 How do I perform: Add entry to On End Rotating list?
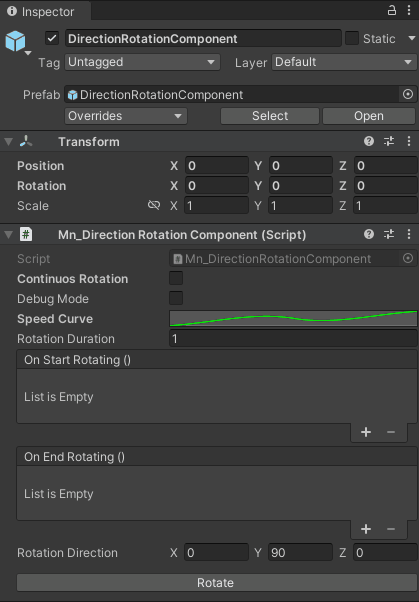(366, 529)
